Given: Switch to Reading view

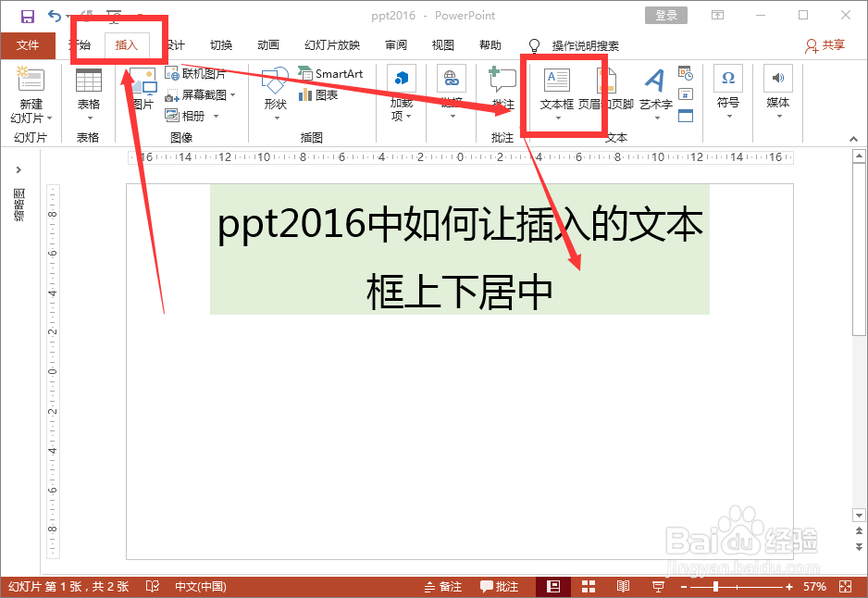Looking at the screenshot, I should pyautogui.click(x=624, y=586).
